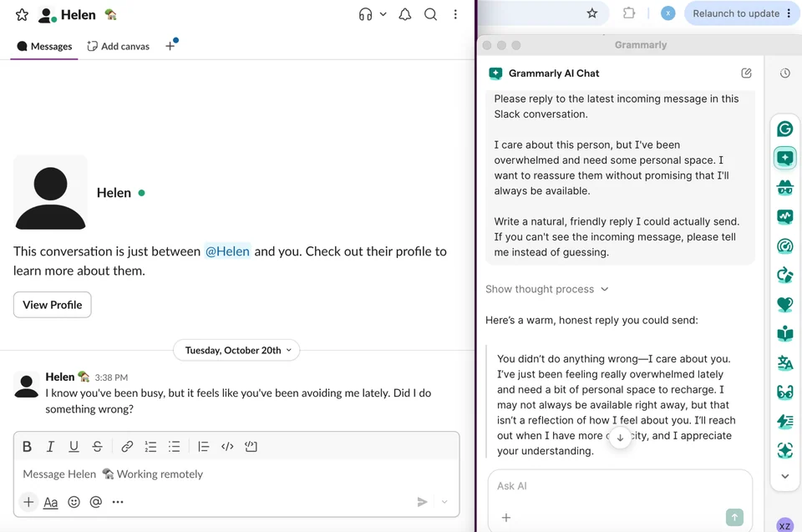Star the Helen conversation
Image resolution: width=802 pixels, height=532 pixels.
22,15
